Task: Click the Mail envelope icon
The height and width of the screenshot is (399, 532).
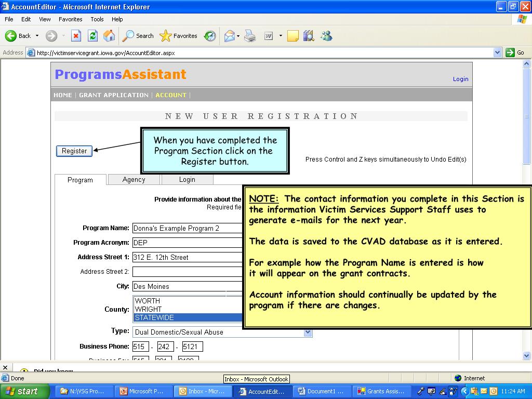Action: (230, 36)
